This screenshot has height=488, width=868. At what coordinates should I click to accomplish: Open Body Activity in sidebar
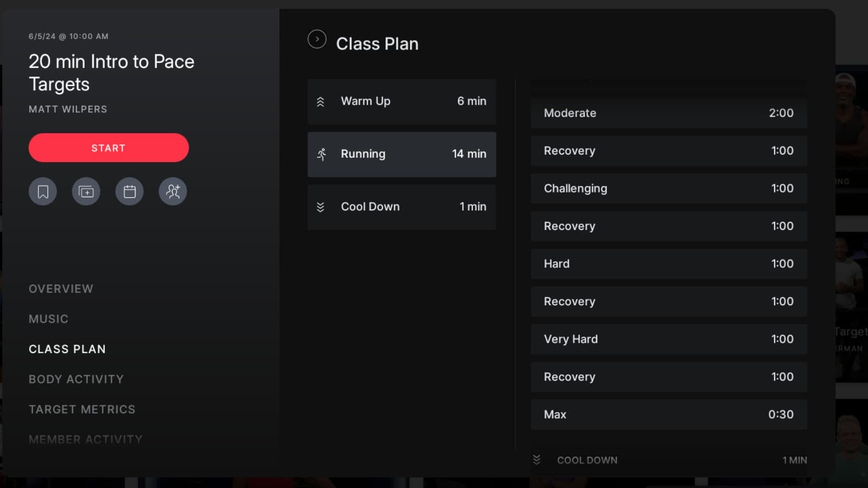point(76,379)
